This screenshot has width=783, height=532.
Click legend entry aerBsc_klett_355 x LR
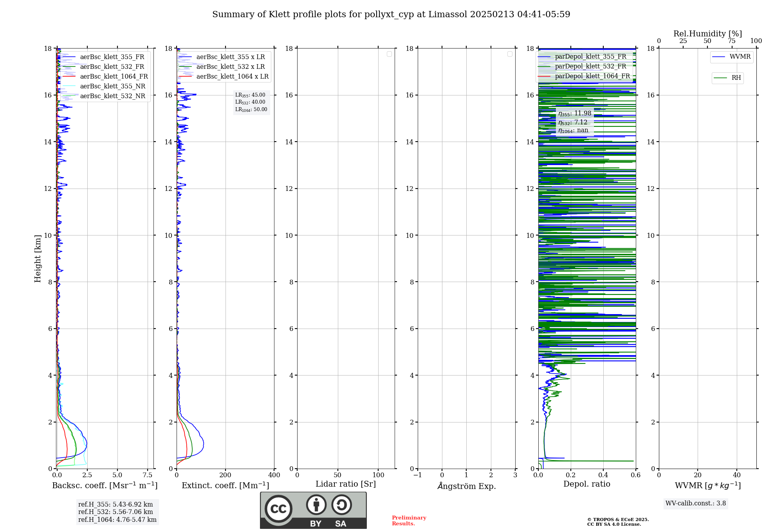(231, 57)
